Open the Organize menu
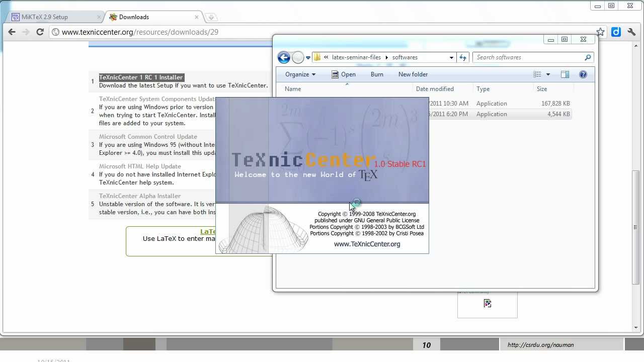The height and width of the screenshot is (362, 644). click(x=300, y=74)
